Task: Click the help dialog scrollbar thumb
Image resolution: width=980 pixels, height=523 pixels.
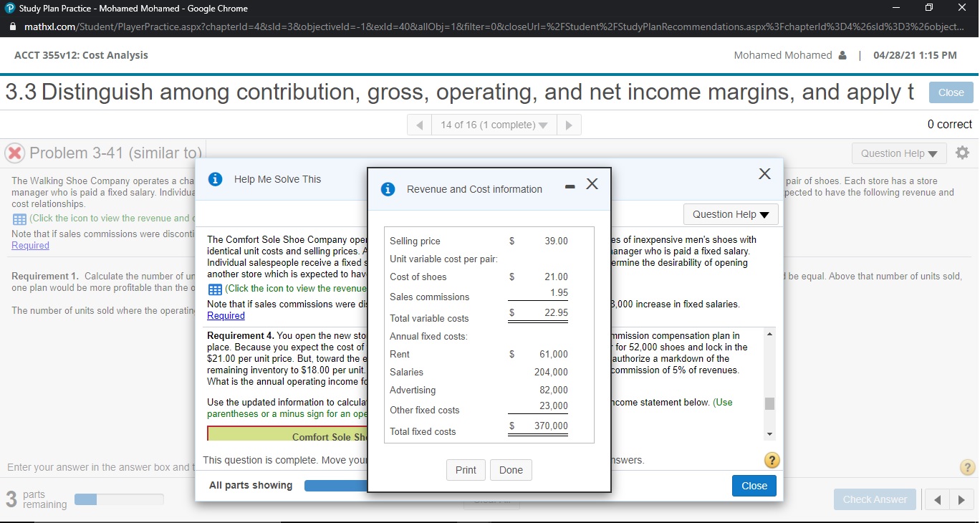Action: pos(769,403)
